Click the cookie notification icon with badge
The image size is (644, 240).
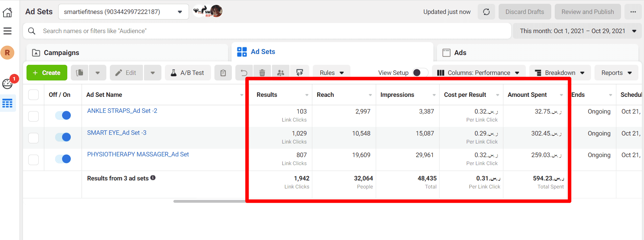[8, 83]
